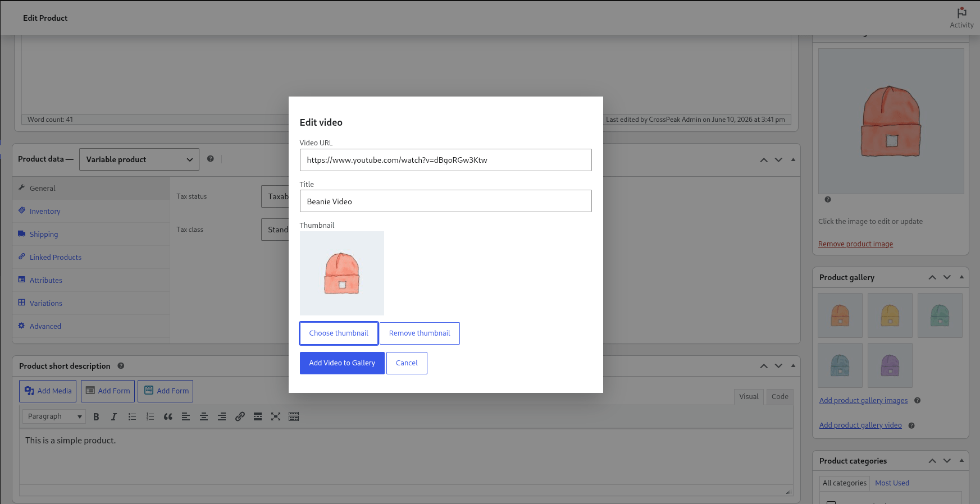This screenshot has width=980, height=504.
Task: Insert a blockquote
Action: point(168,416)
